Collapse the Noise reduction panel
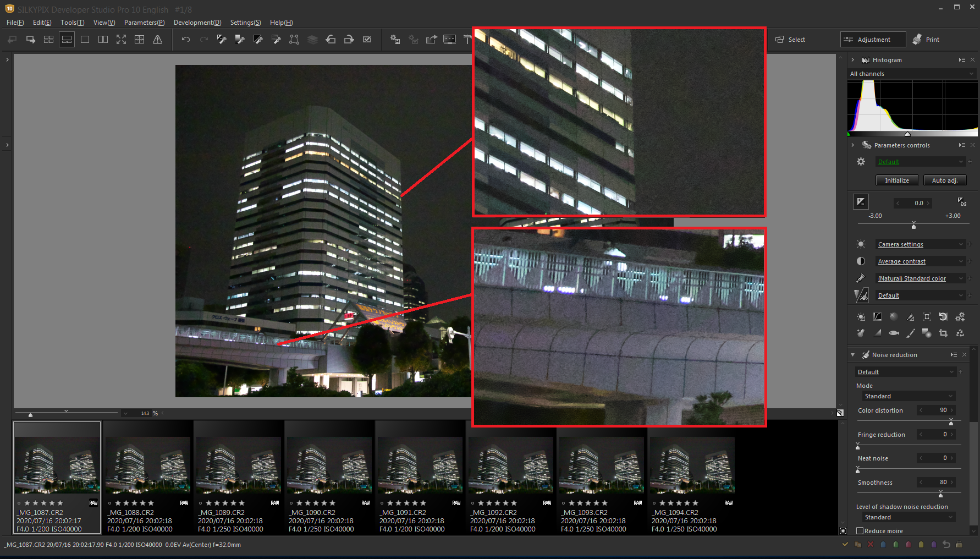This screenshot has height=559, width=980. coord(853,355)
